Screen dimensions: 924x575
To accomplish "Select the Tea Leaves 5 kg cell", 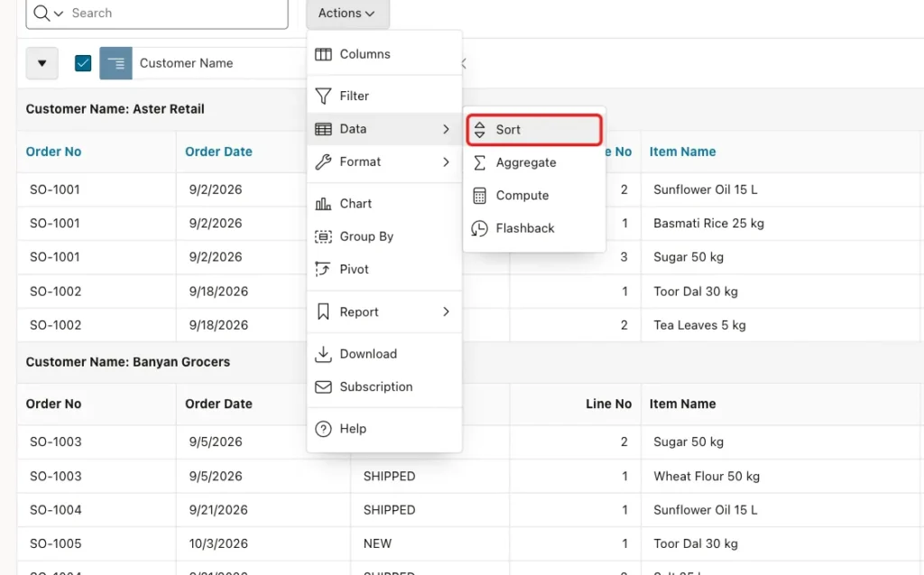I will [782, 325].
